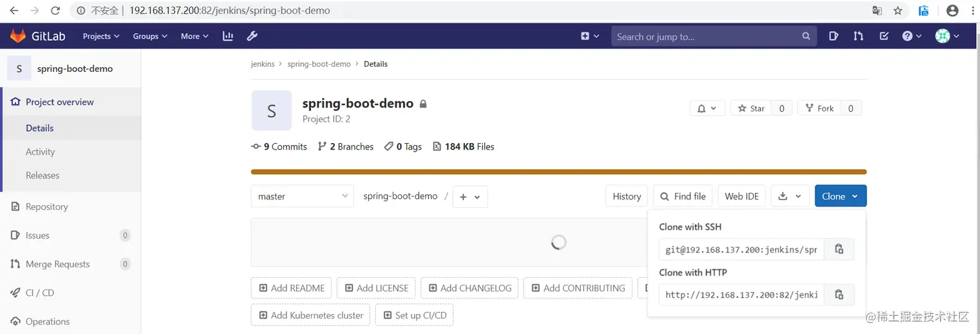Click the History button

[627, 196]
